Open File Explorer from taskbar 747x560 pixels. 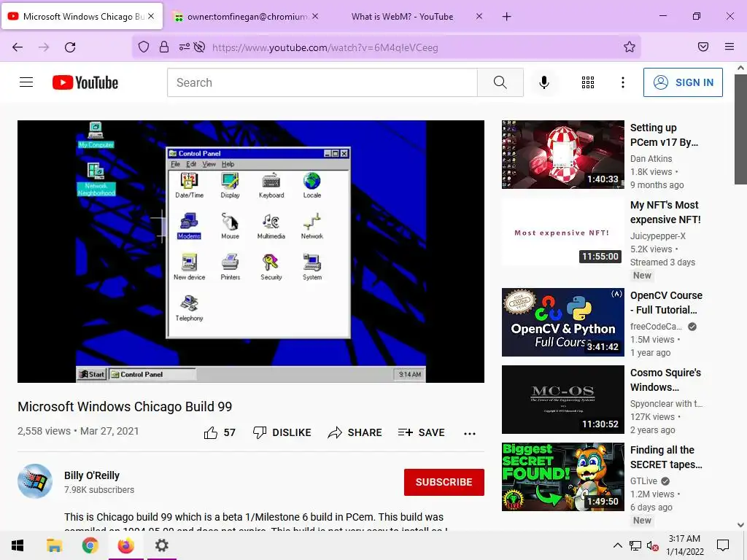pos(54,545)
